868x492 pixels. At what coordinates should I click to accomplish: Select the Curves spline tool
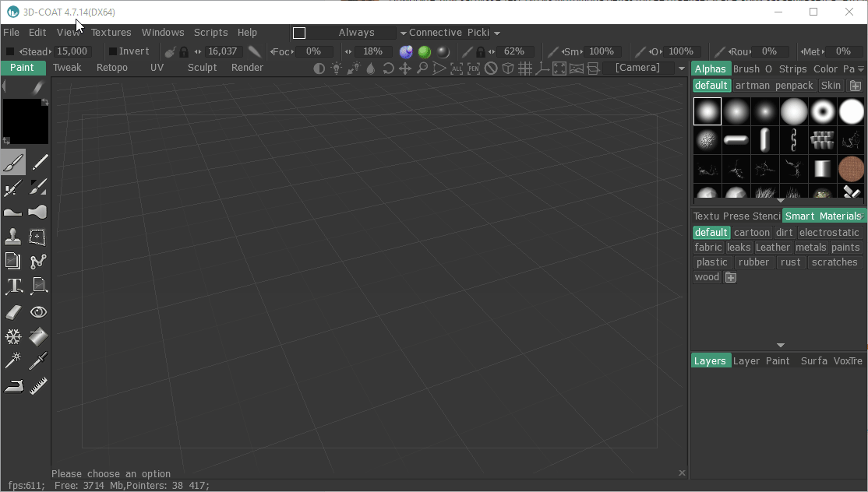click(x=38, y=261)
